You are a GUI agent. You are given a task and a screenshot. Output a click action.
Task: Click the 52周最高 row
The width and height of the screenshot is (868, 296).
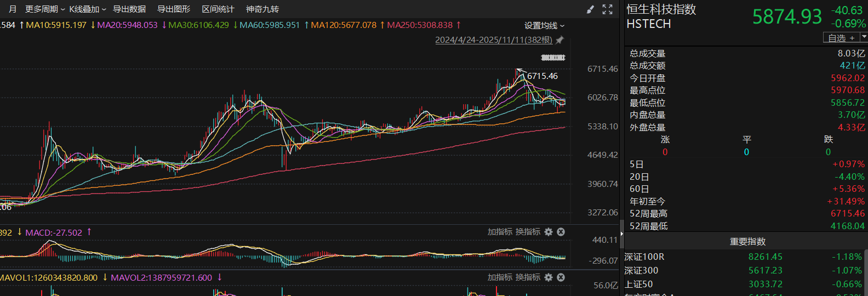(x=747, y=213)
